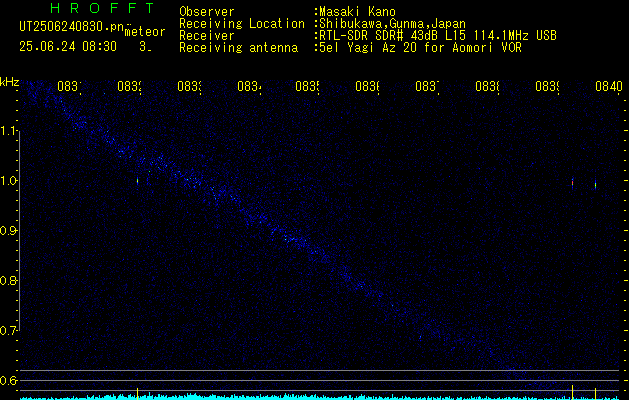Image resolution: width=629 pixels, height=400 pixels.
Task: Click the 0832 time axis label
Action: click(x=129, y=86)
